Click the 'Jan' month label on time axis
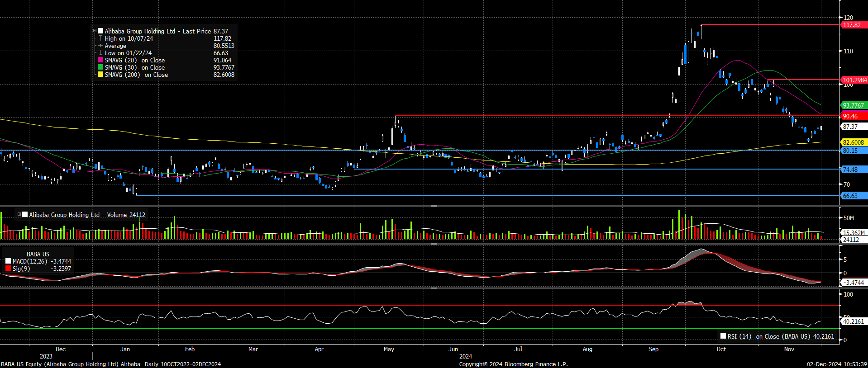This screenshot has width=868, height=368. tap(125, 349)
